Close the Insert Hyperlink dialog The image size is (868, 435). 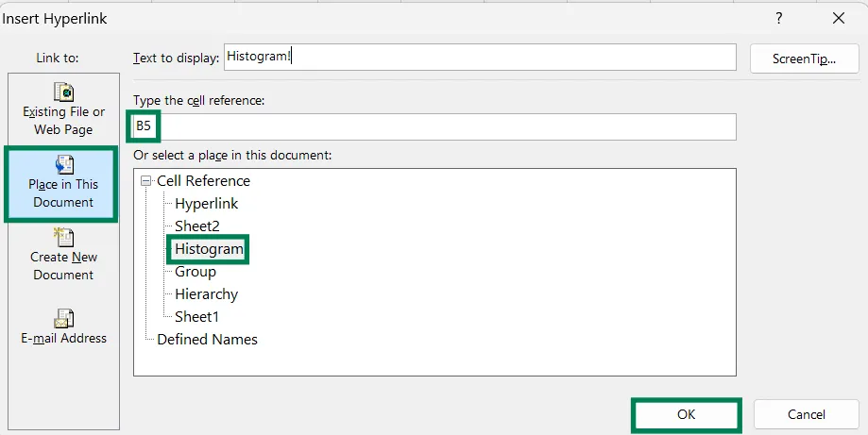839,18
